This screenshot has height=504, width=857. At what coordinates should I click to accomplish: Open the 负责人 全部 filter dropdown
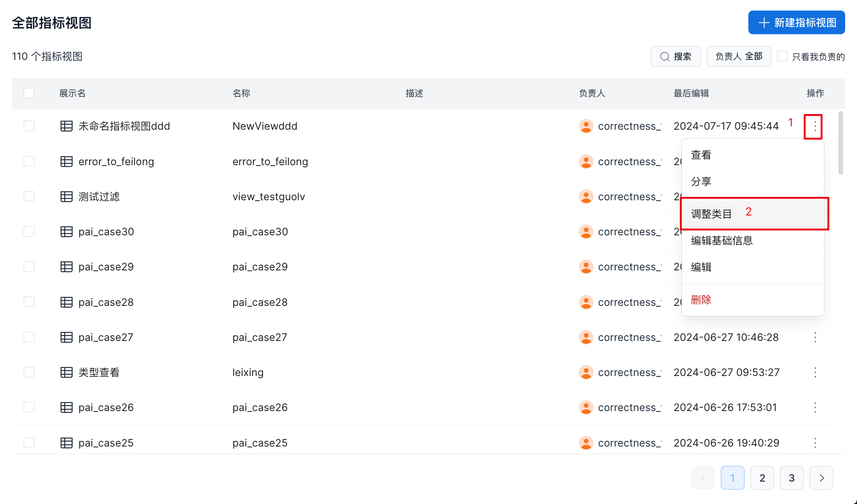(x=739, y=56)
